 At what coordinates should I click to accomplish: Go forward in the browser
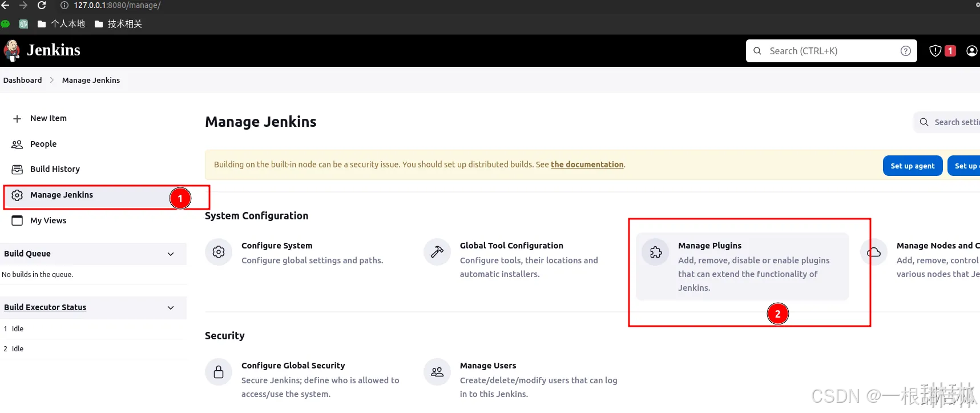(x=23, y=5)
